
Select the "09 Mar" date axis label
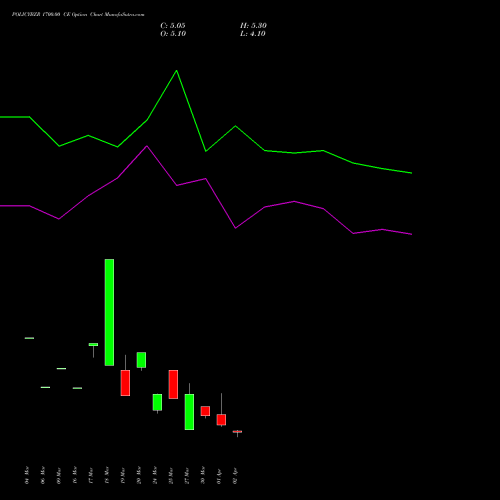point(59,476)
